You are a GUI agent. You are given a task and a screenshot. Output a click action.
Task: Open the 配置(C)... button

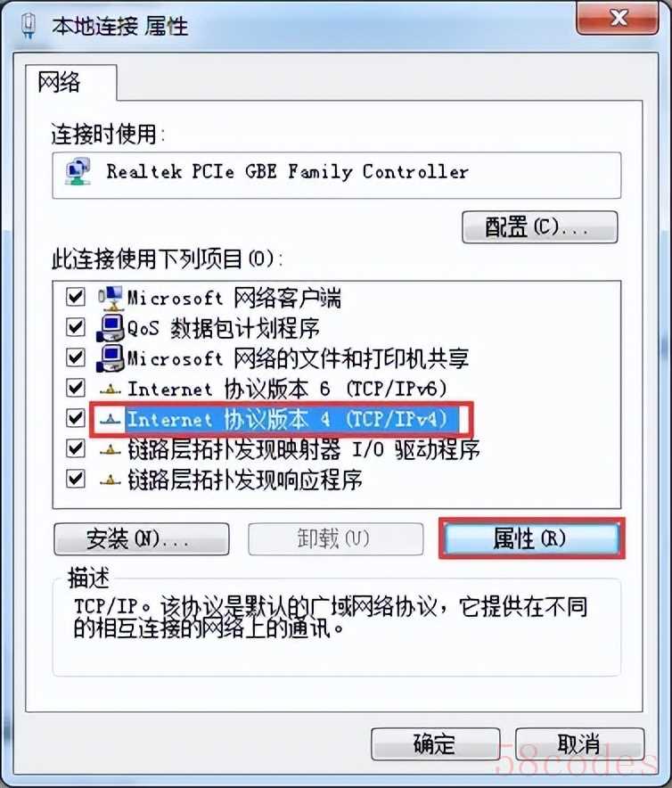point(539,227)
